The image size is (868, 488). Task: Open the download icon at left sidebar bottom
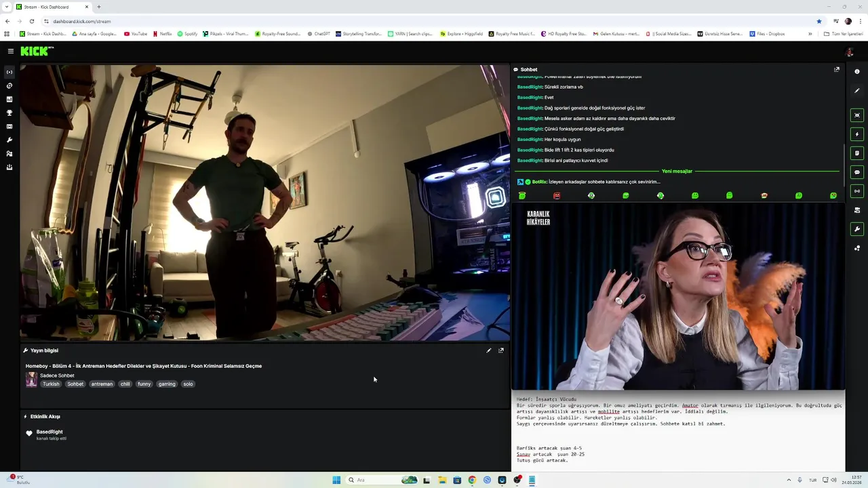point(9,167)
